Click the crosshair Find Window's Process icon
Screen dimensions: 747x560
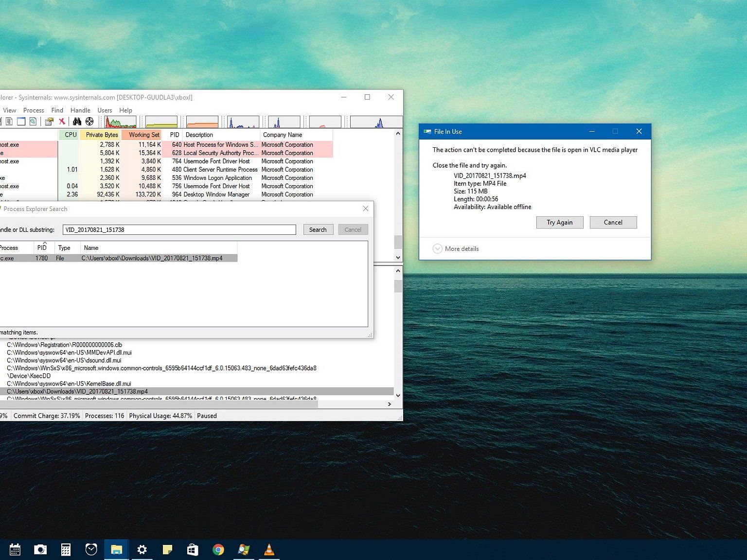click(x=89, y=122)
